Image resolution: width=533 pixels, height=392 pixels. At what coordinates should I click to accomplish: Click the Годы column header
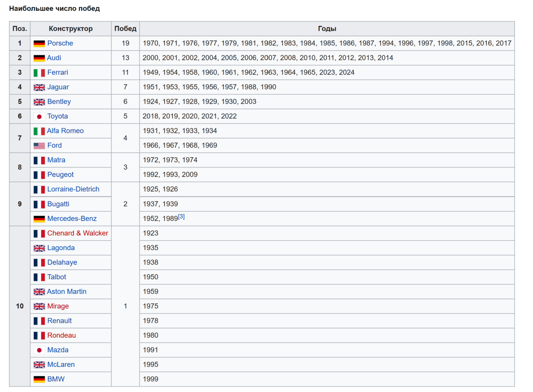327,29
